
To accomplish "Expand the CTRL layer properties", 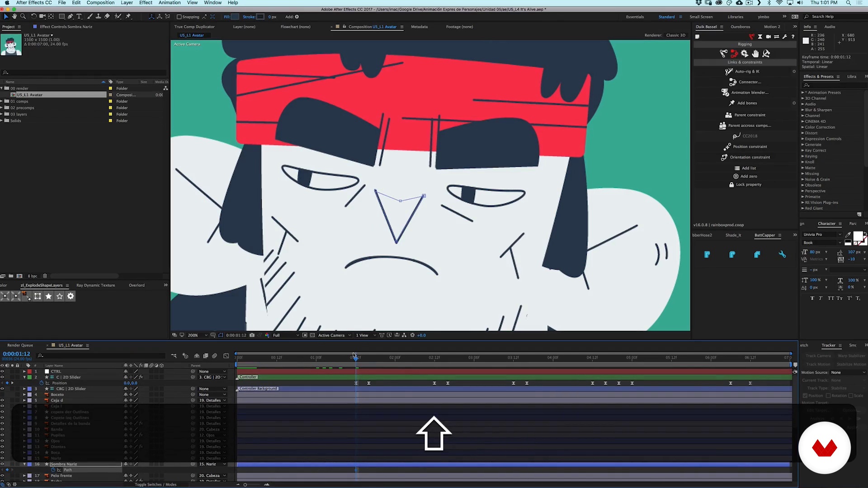I will tap(24, 371).
